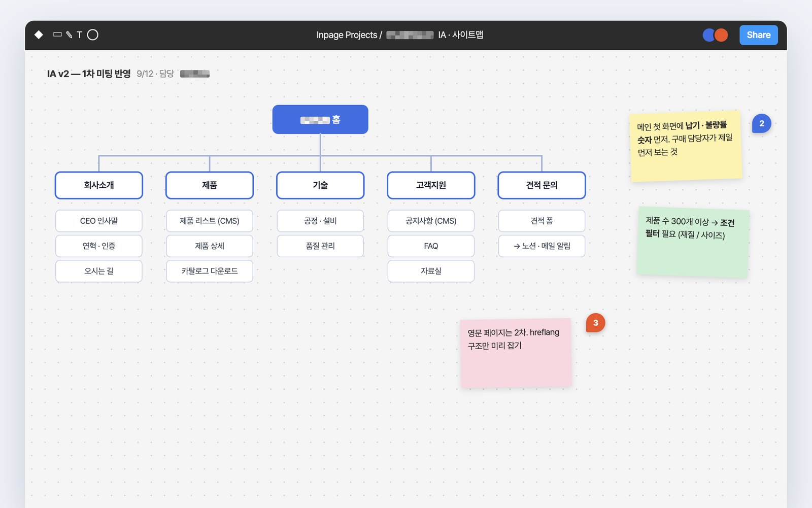Select the 제품 section node
Viewport: 812px width, 508px height.
coord(210,185)
